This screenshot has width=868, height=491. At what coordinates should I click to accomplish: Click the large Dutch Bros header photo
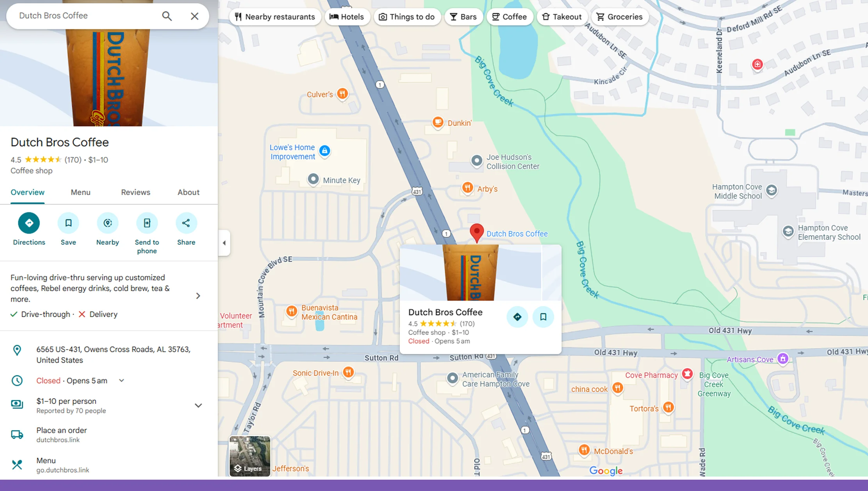coord(109,77)
